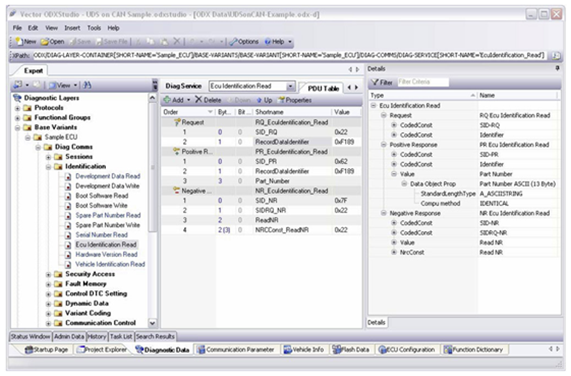Open the Help menu
571x376 pixels.
[x=113, y=28]
